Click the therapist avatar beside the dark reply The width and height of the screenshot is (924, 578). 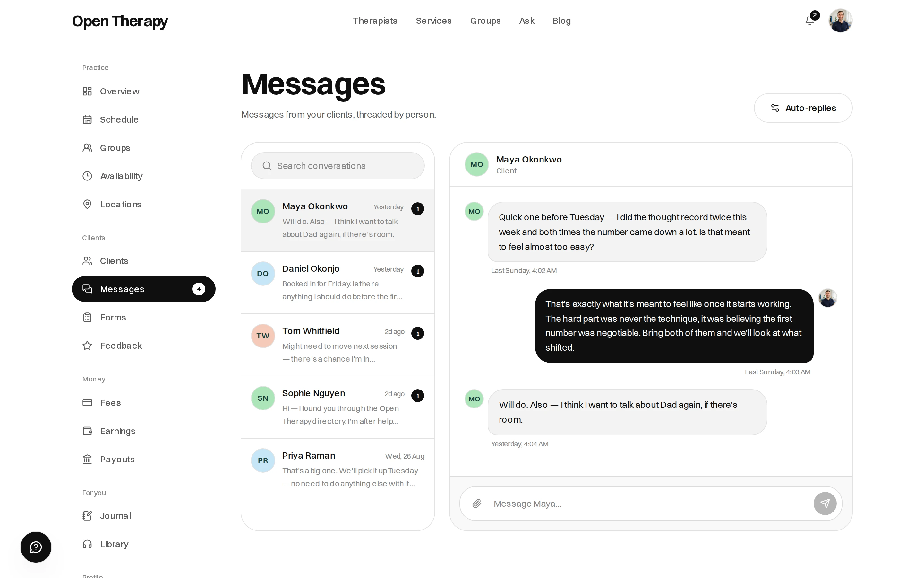(x=827, y=298)
